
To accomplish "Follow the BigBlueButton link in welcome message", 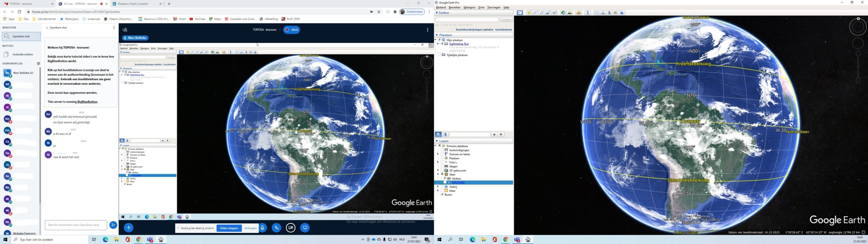I will 87,102.
